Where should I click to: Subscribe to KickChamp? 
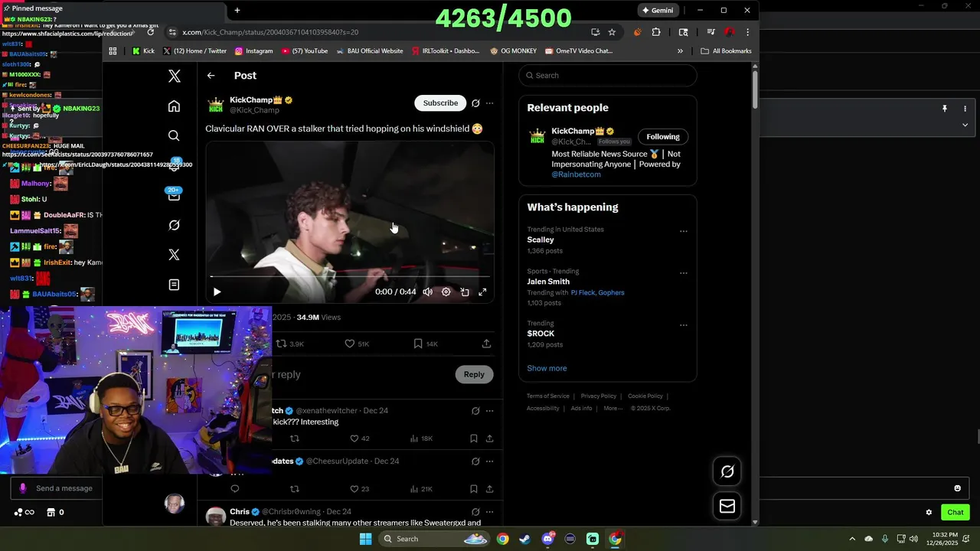440,103
